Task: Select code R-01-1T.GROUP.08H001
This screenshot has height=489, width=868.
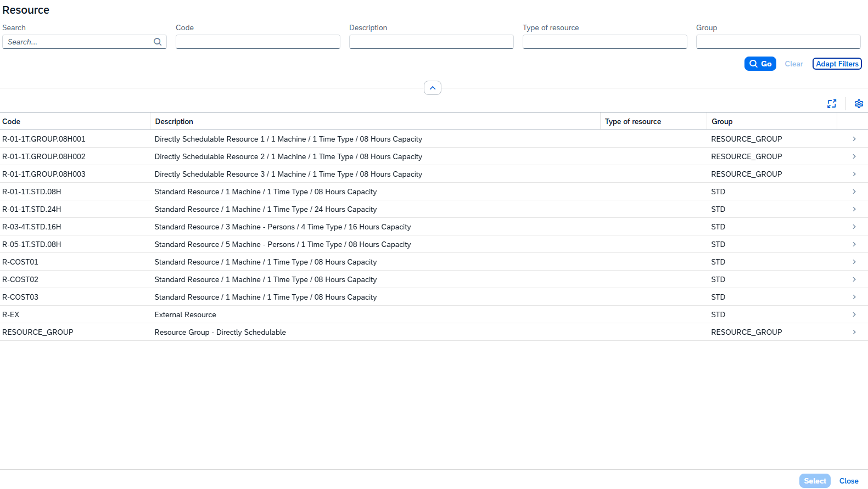Action: 44,139
